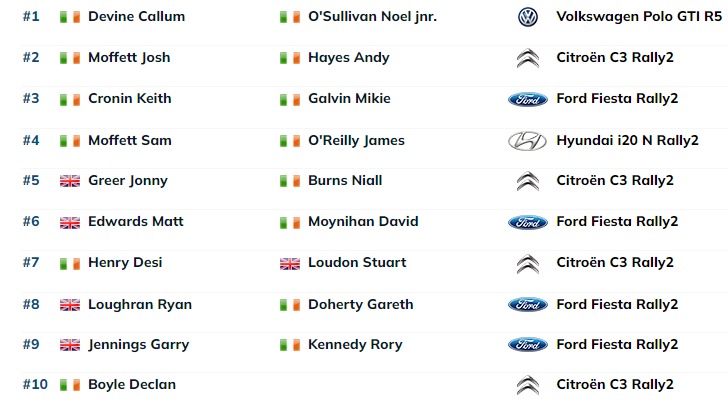Click Irish flag next to Devine Callum
The height and width of the screenshot is (404, 728).
click(x=70, y=17)
